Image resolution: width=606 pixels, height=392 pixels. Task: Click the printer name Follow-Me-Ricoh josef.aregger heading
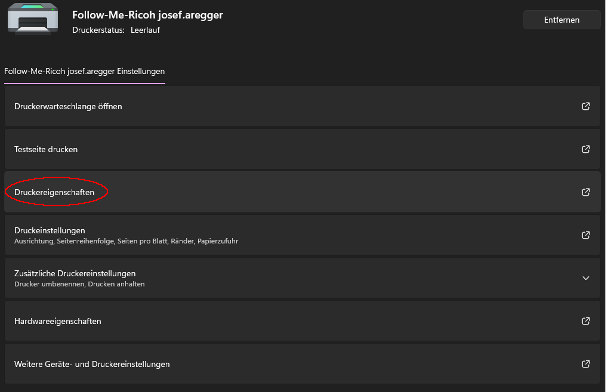[x=148, y=15]
